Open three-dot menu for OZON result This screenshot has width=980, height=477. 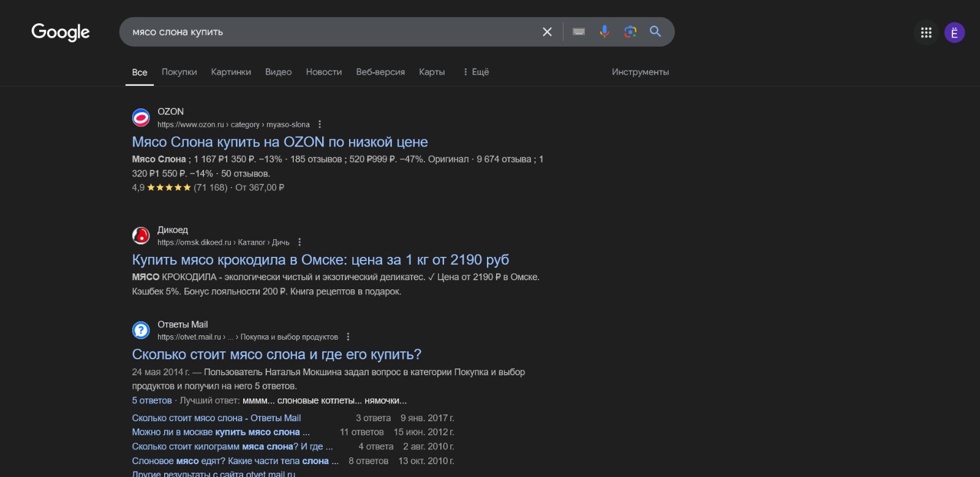click(320, 124)
